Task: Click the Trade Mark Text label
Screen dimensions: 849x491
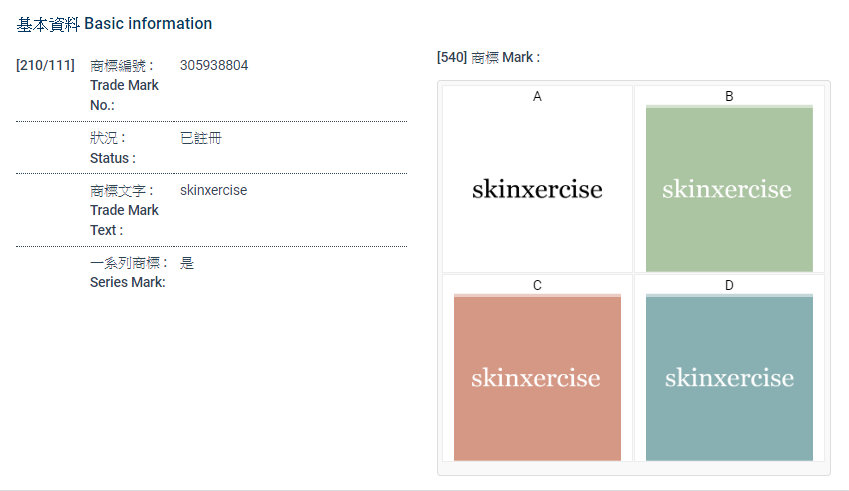Action: coord(124,210)
